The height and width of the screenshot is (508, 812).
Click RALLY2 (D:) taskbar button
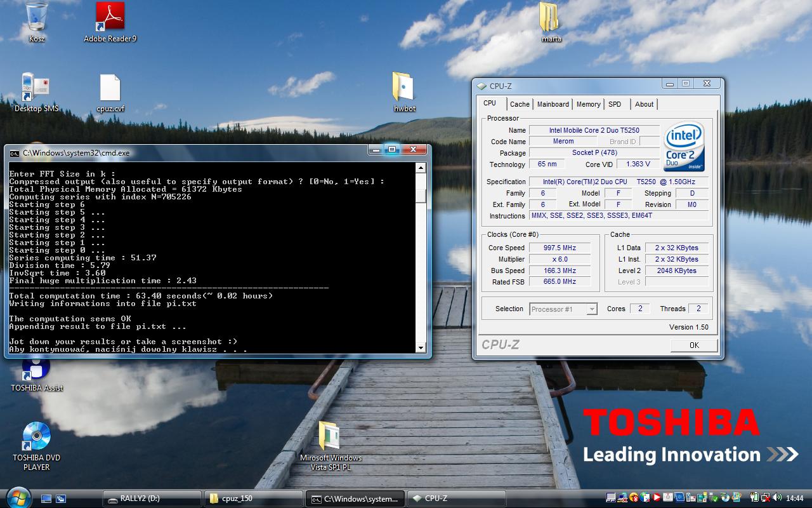click(x=152, y=498)
